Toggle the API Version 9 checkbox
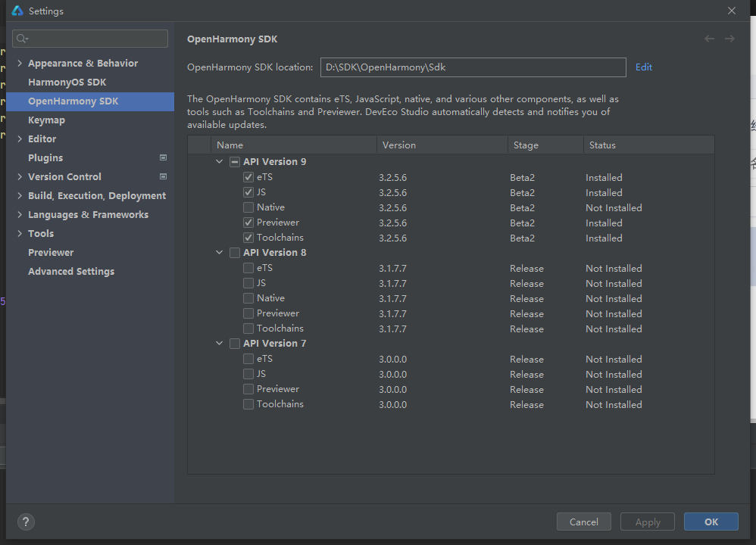 click(x=235, y=162)
